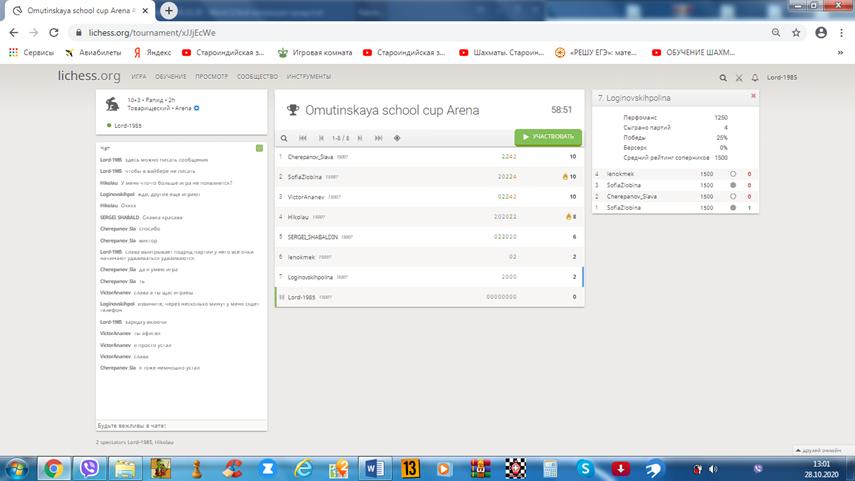Bookmark this page with the star icon

(x=799, y=32)
